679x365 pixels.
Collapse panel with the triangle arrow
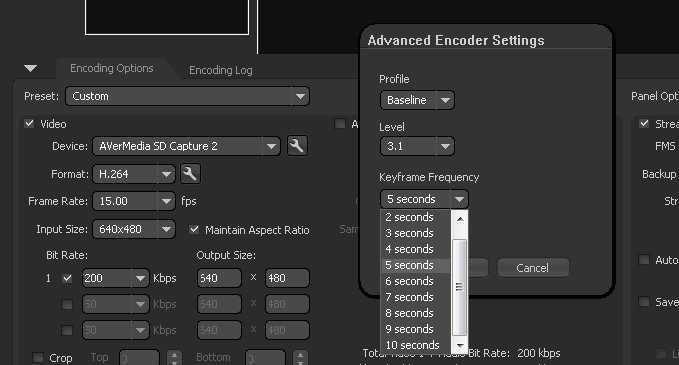pyautogui.click(x=30, y=68)
